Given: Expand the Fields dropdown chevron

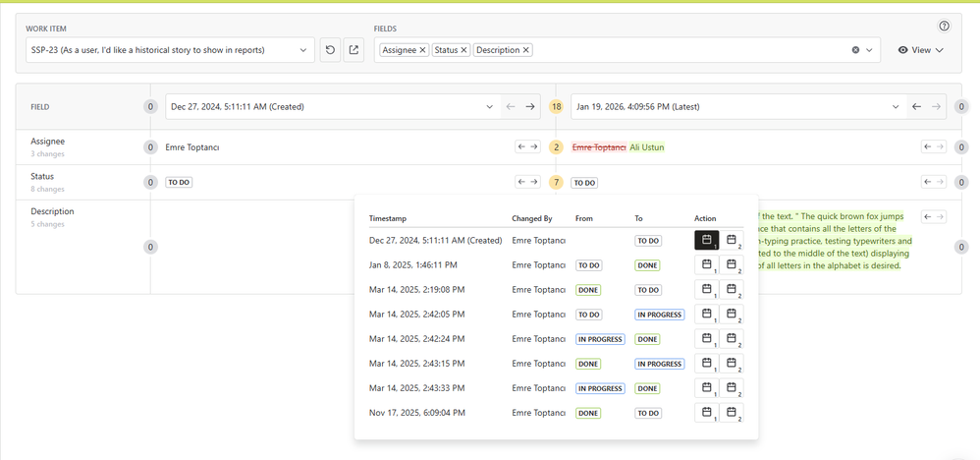Looking at the screenshot, I should point(869,50).
